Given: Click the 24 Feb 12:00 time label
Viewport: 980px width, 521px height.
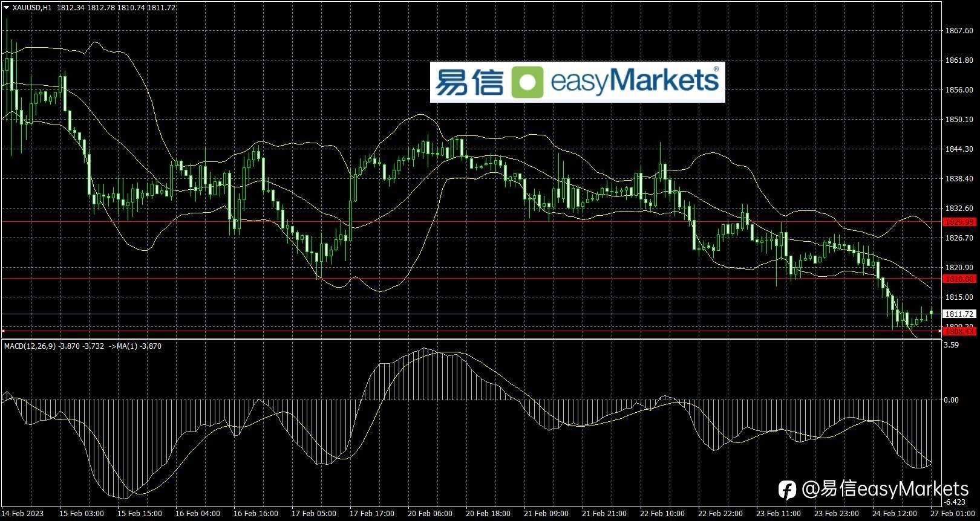Looking at the screenshot, I should [895, 514].
